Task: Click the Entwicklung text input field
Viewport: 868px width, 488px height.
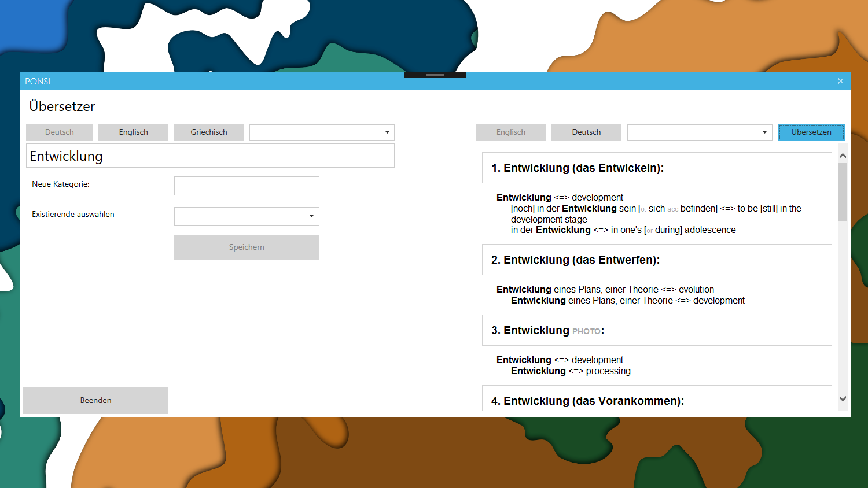Action: pyautogui.click(x=210, y=156)
